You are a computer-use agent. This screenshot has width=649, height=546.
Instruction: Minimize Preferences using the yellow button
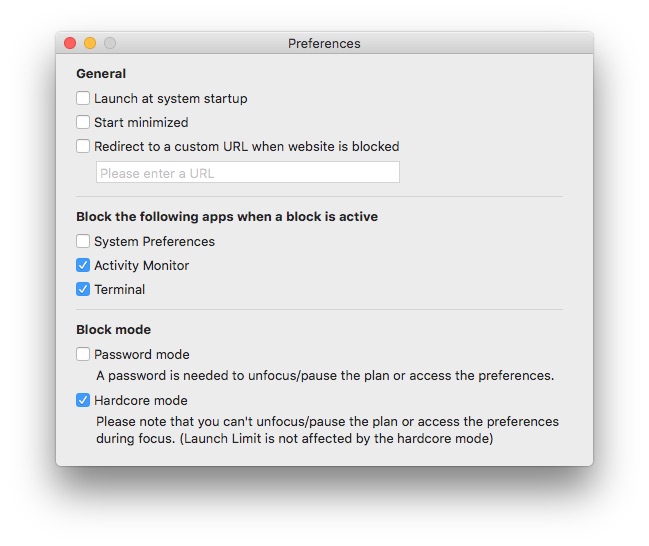coord(90,43)
